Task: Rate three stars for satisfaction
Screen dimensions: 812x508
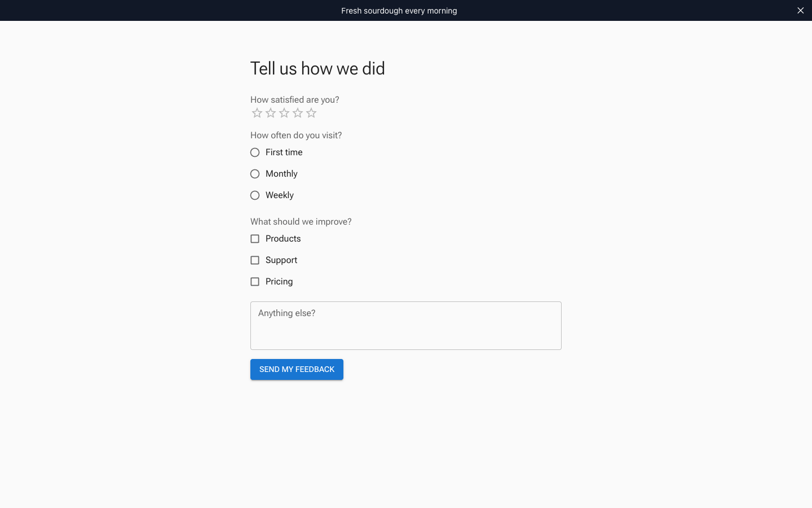Action: pyautogui.click(x=284, y=113)
